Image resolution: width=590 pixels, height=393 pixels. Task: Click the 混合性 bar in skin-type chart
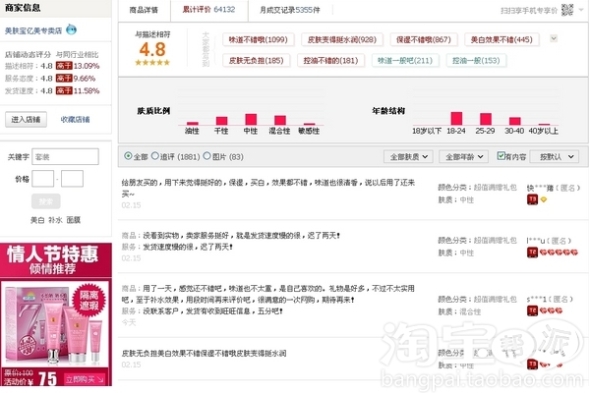pos(280,120)
